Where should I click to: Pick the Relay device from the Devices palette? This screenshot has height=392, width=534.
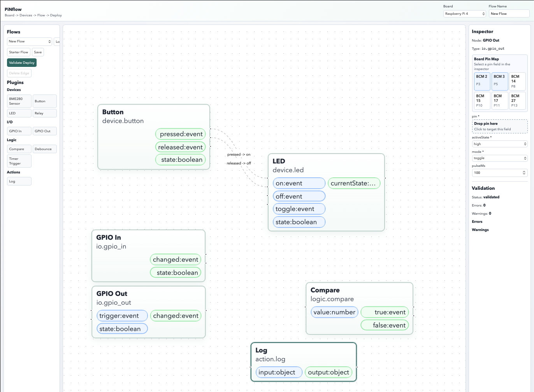tap(44, 113)
